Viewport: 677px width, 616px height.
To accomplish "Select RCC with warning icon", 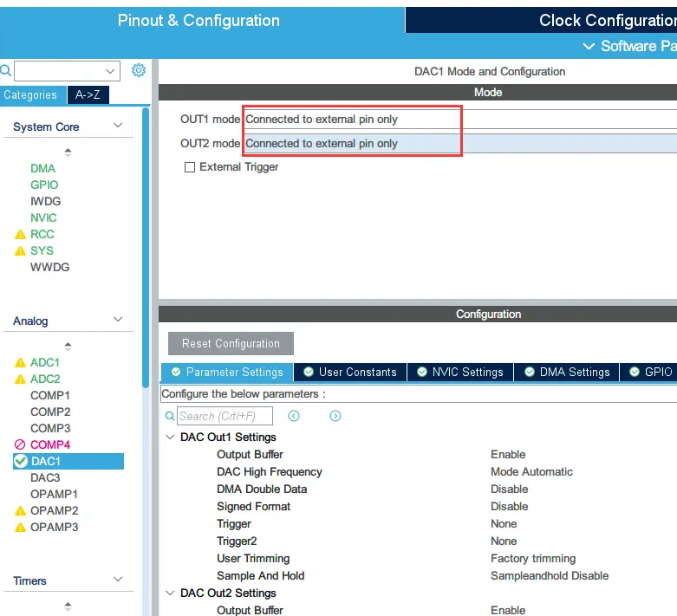I will coord(42,234).
